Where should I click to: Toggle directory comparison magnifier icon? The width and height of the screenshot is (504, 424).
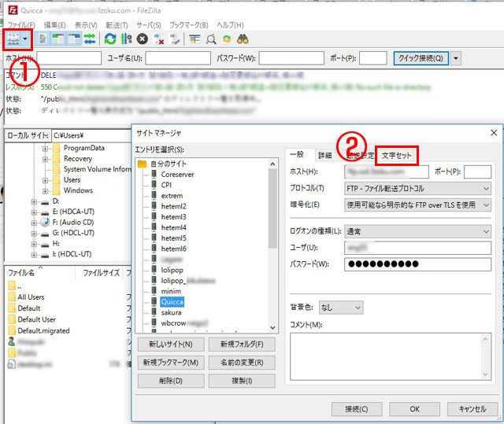211,39
